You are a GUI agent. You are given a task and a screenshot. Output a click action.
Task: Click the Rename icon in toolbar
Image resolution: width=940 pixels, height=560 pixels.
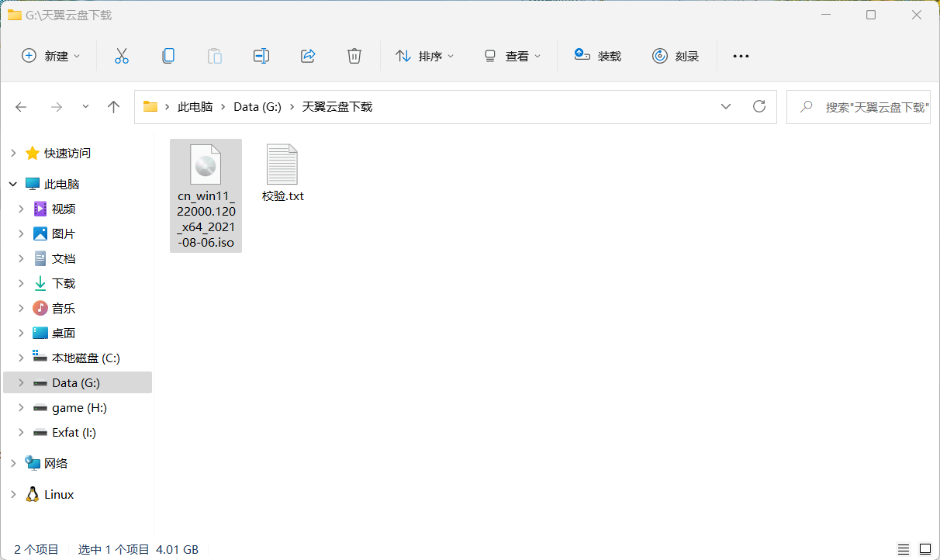261,56
